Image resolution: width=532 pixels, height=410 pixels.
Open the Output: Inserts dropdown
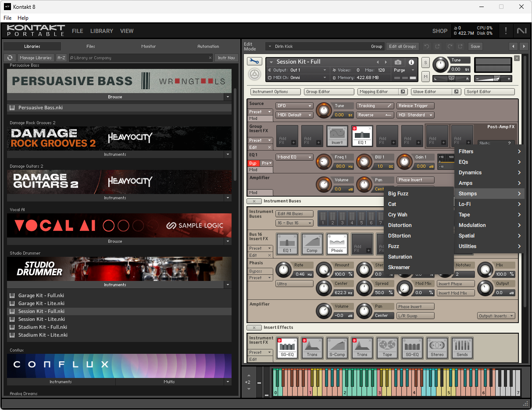pos(496,316)
